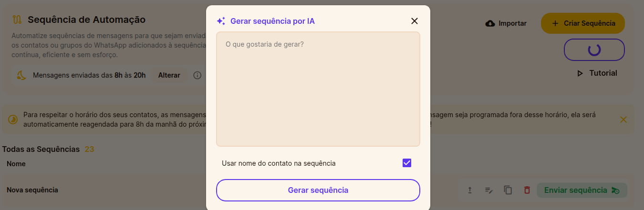Viewport: 644px width, 210px height.
Task: Click the Nome column header
Action: pos(16,164)
